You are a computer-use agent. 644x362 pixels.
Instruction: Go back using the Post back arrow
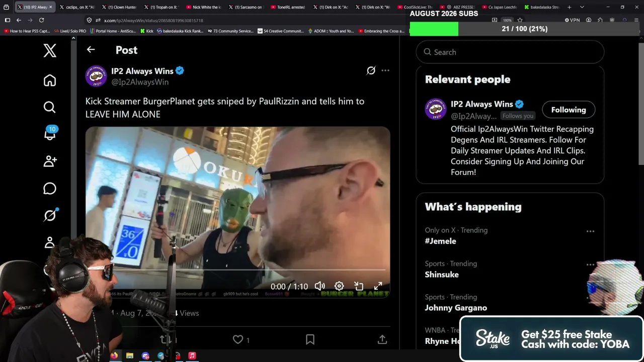(x=91, y=49)
